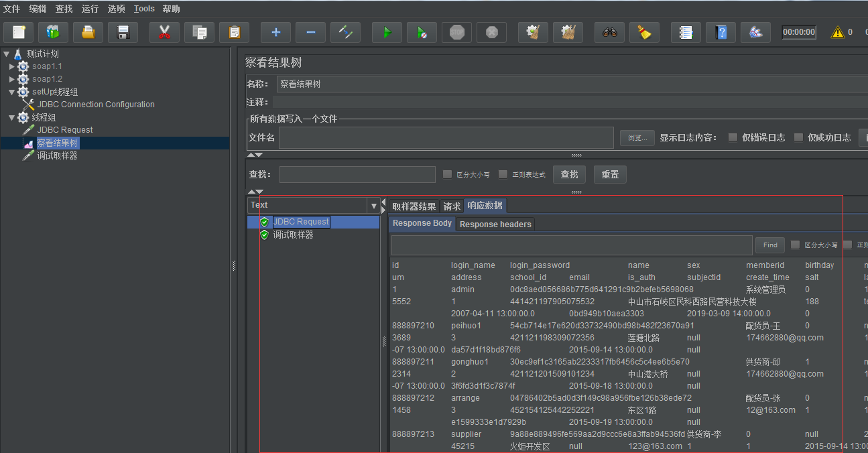Click the plus Expand all toolbar icon
Image resolution: width=868 pixels, height=453 pixels.
click(x=275, y=32)
